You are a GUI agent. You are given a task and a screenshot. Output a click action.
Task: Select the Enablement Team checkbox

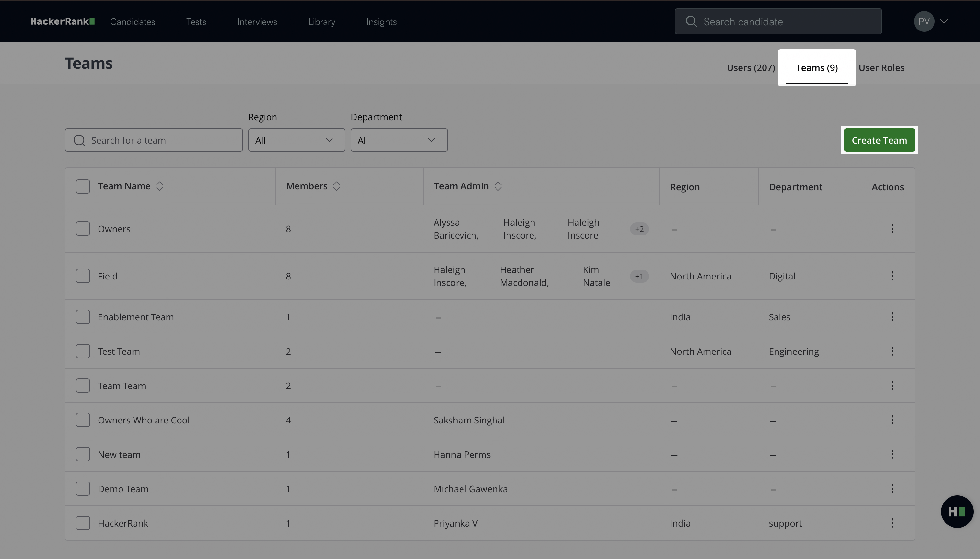pyautogui.click(x=83, y=317)
